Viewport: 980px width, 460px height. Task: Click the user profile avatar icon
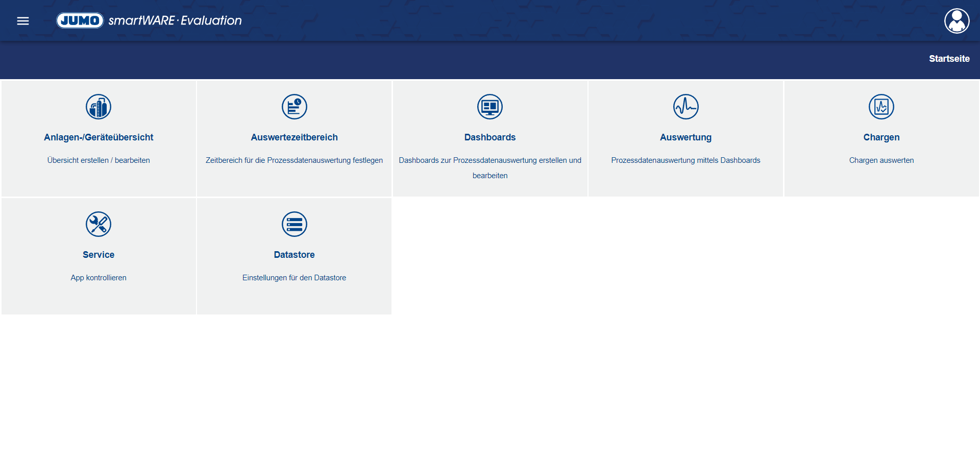tap(957, 21)
